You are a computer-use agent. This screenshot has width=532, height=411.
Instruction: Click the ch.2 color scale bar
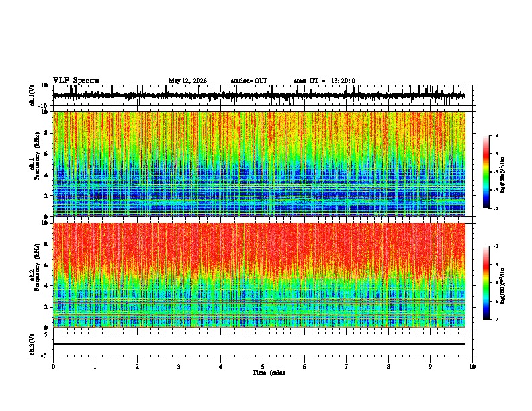tap(486, 283)
